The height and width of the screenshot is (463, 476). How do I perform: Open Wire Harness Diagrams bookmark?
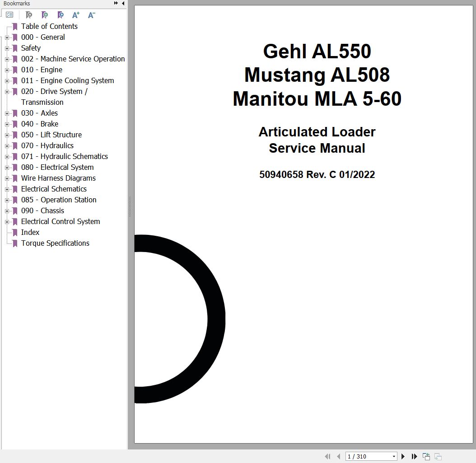coord(58,178)
